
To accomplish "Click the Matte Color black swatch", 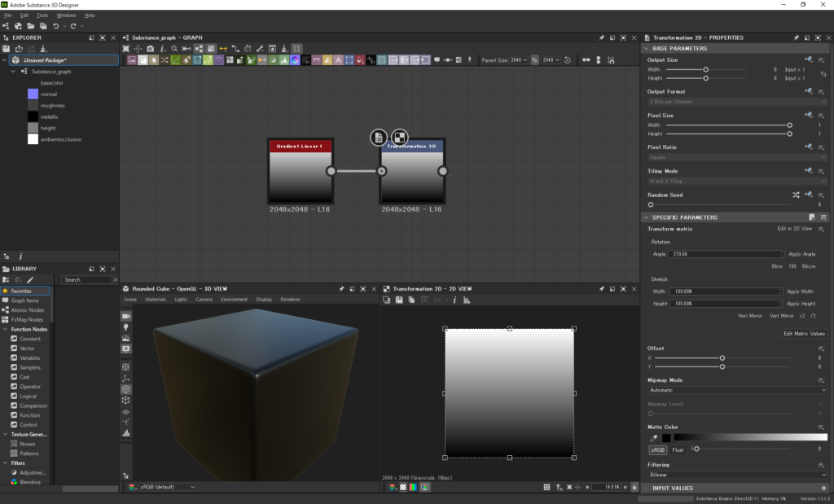I will (666, 438).
